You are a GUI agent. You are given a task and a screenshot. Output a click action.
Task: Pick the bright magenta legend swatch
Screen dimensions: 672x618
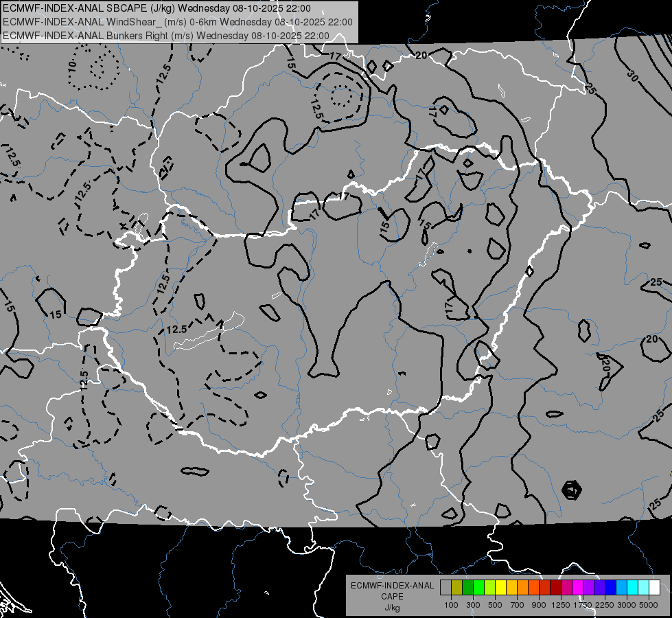coord(578,587)
